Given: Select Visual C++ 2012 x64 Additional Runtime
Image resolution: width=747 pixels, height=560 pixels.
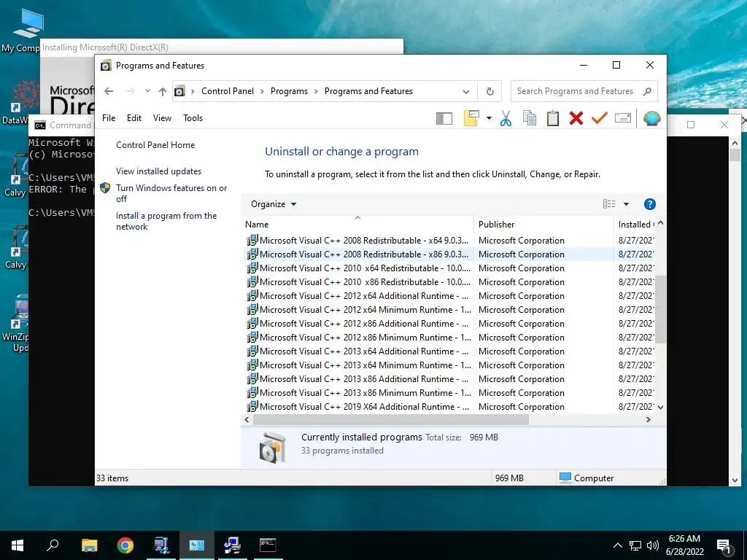Looking at the screenshot, I should [x=449, y=296].
